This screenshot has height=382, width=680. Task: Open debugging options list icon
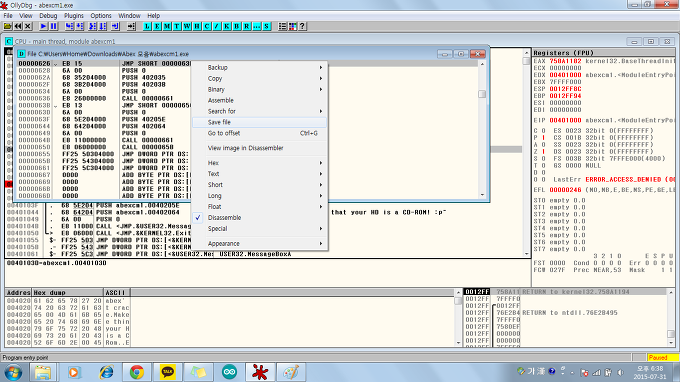tap(282, 26)
